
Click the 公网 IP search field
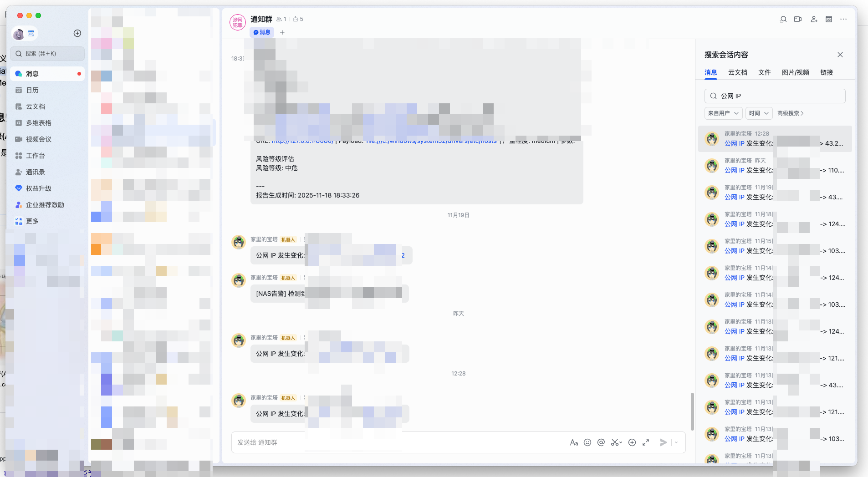tap(775, 96)
